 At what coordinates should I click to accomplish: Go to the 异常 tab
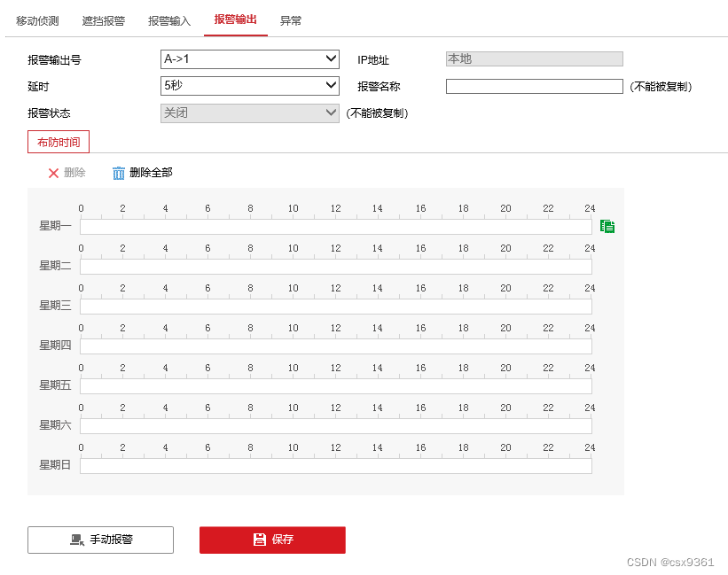tap(291, 21)
